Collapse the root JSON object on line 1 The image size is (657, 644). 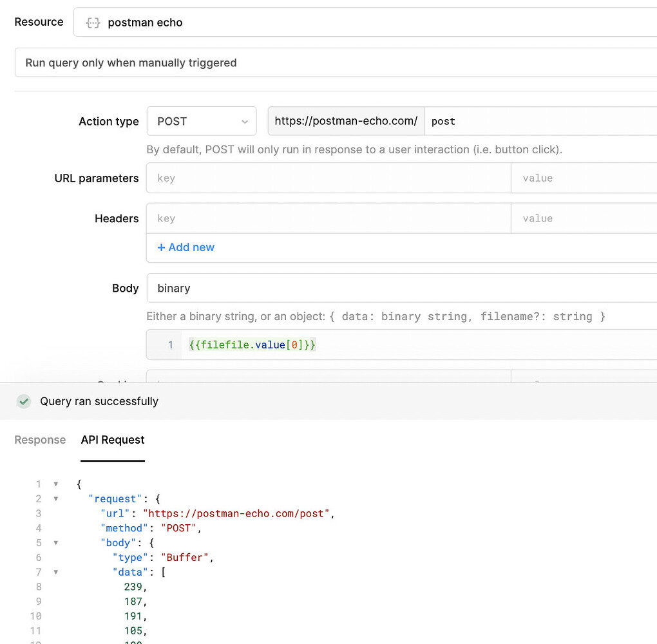coord(56,484)
